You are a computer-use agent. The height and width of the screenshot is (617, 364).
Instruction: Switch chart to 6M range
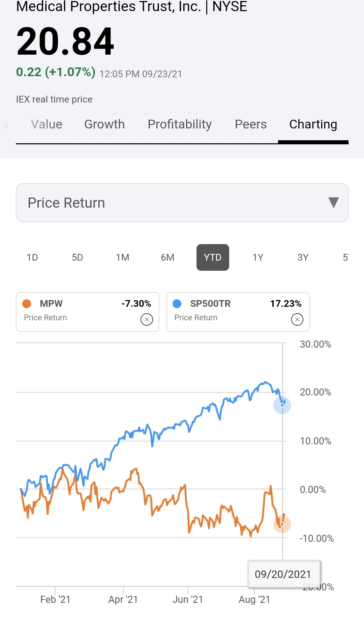pyautogui.click(x=168, y=258)
